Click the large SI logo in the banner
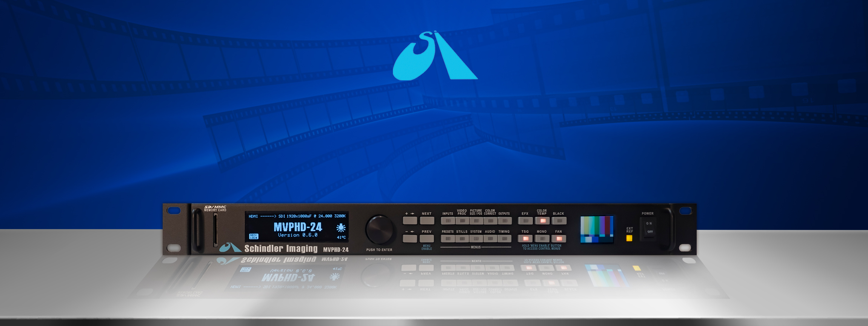The image size is (868, 326). [x=435, y=55]
